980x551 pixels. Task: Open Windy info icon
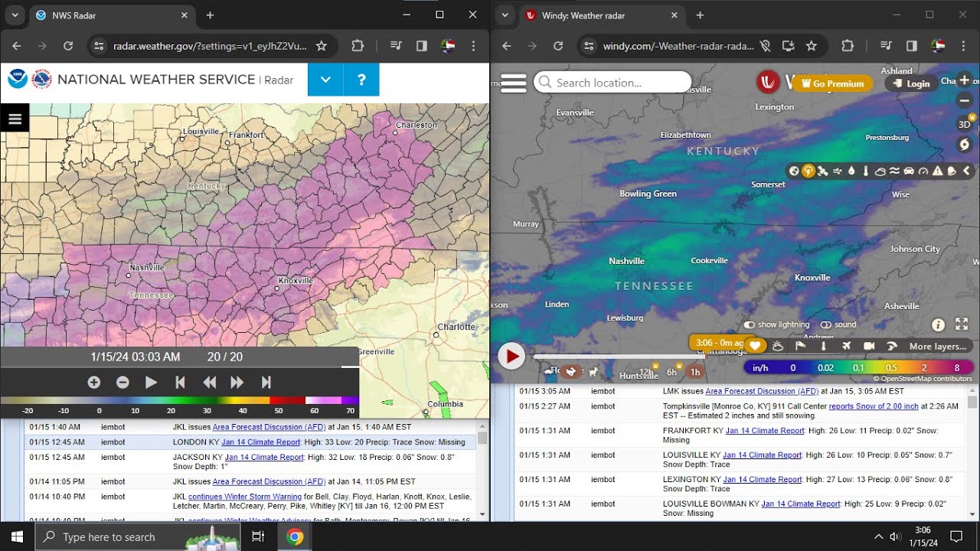click(x=938, y=324)
